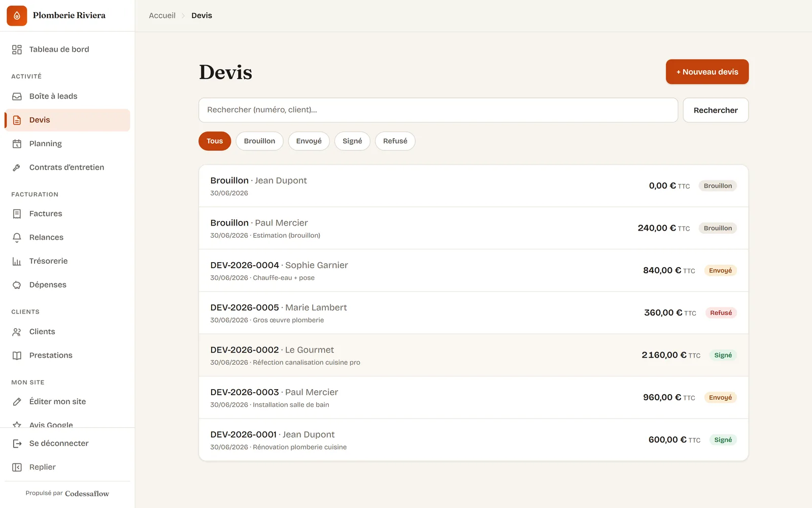Click the Plomberie Riviera flame logo icon
Image resolution: width=812 pixels, height=508 pixels.
(17, 16)
